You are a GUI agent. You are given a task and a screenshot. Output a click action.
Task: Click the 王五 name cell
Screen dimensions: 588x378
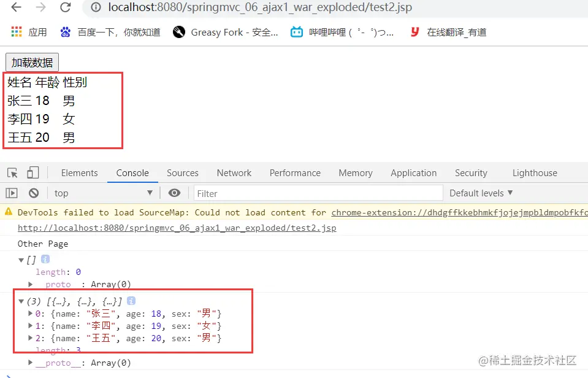[x=20, y=137]
